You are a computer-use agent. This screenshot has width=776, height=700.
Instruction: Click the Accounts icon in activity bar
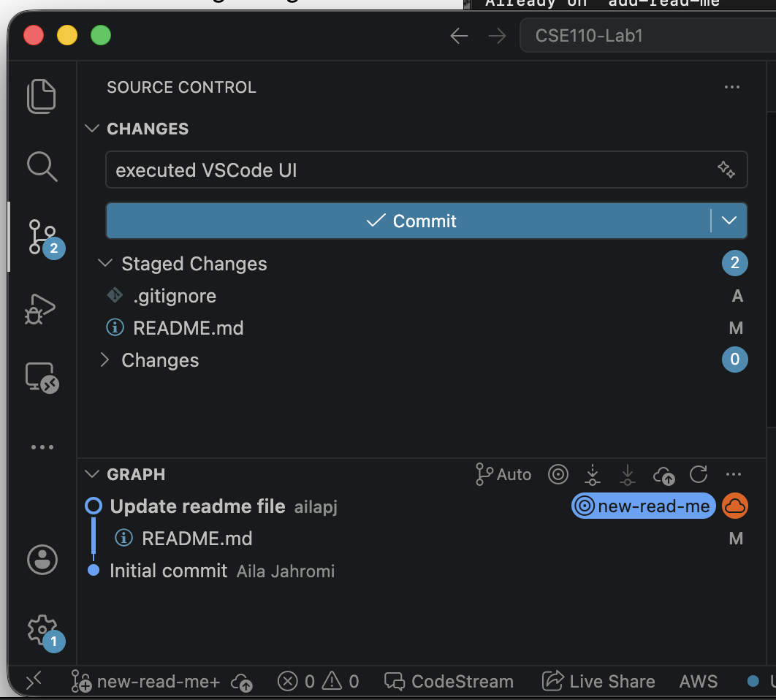pyautogui.click(x=42, y=560)
